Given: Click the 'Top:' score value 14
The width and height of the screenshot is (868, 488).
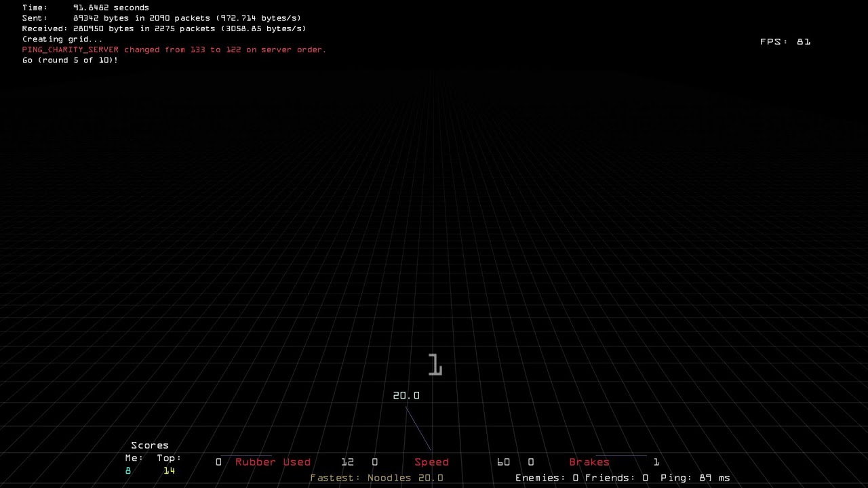Looking at the screenshot, I should (169, 470).
